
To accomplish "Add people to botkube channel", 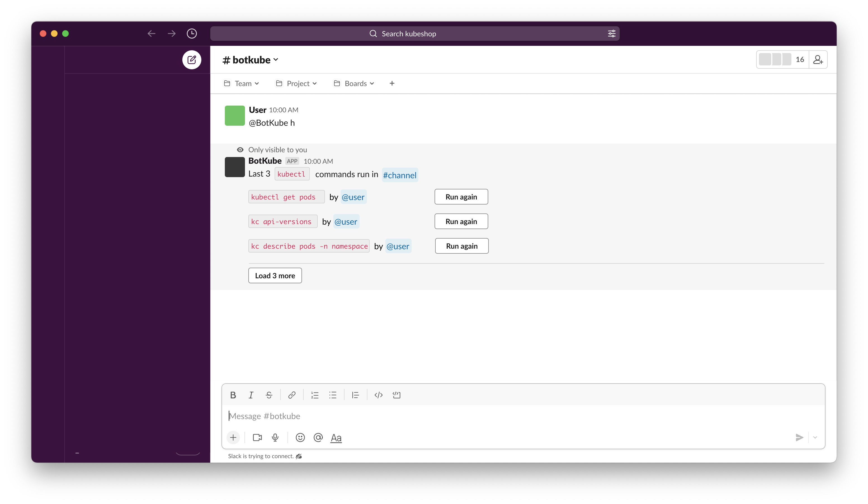I will point(818,60).
